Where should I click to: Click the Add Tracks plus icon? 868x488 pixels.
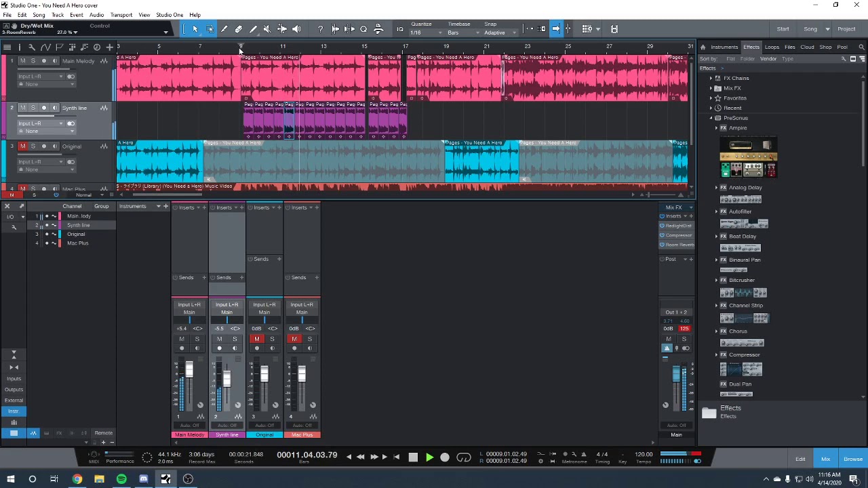coord(109,47)
